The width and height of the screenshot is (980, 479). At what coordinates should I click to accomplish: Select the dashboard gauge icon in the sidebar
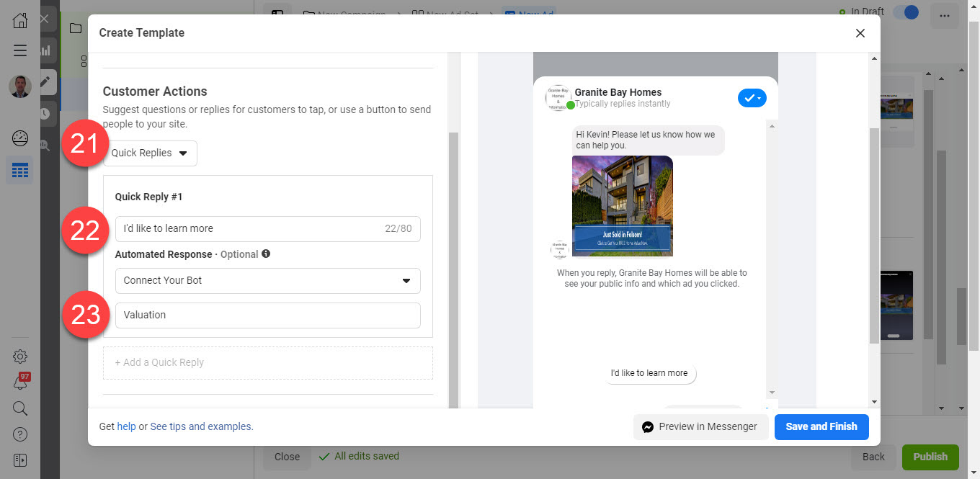19,138
